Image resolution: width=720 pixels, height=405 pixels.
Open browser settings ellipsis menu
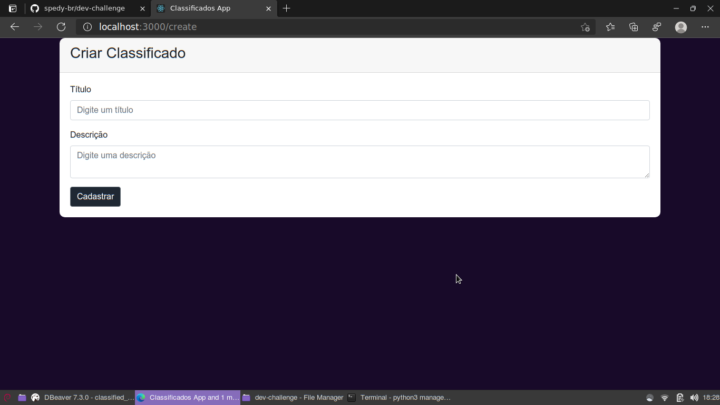(x=705, y=27)
